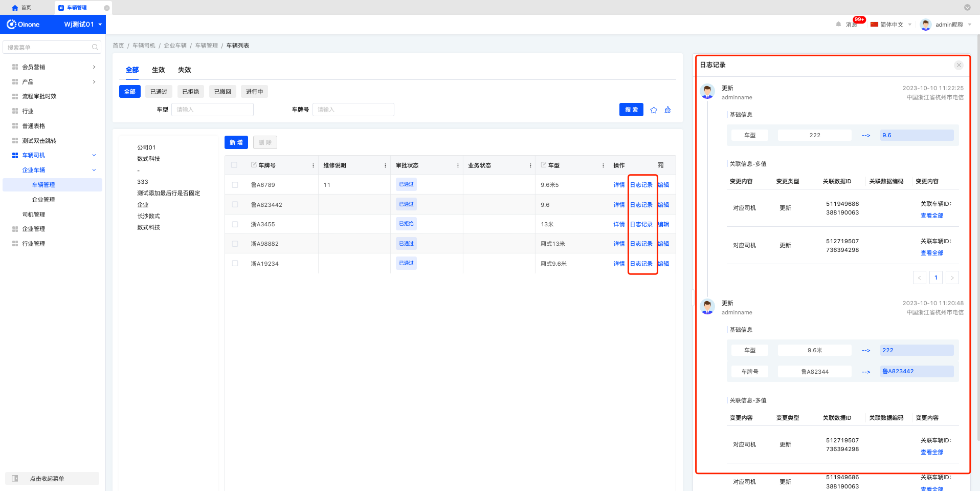Click the edit icon in the 车牌号 header
The width and height of the screenshot is (980, 491).
pyautogui.click(x=254, y=165)
